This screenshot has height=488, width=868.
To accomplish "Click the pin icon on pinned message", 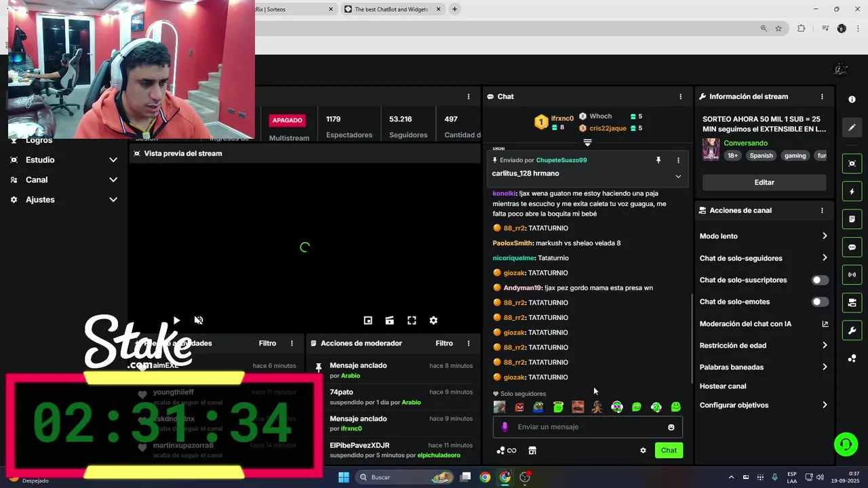I will pos(658,160).
